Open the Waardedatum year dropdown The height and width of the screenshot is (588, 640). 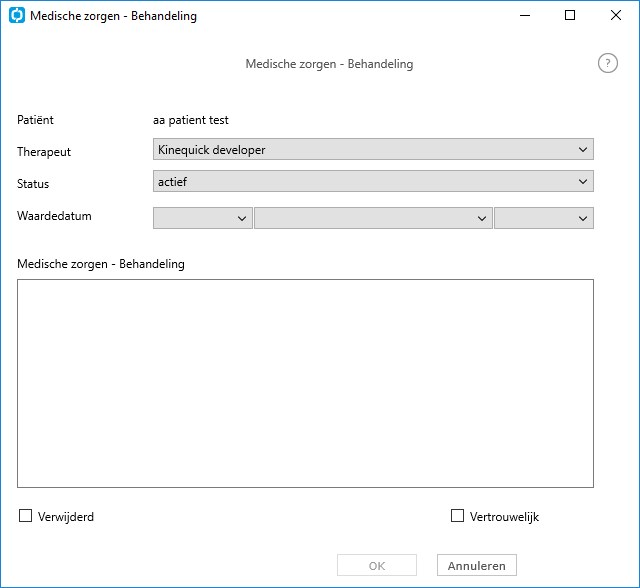tap(544, 218)
